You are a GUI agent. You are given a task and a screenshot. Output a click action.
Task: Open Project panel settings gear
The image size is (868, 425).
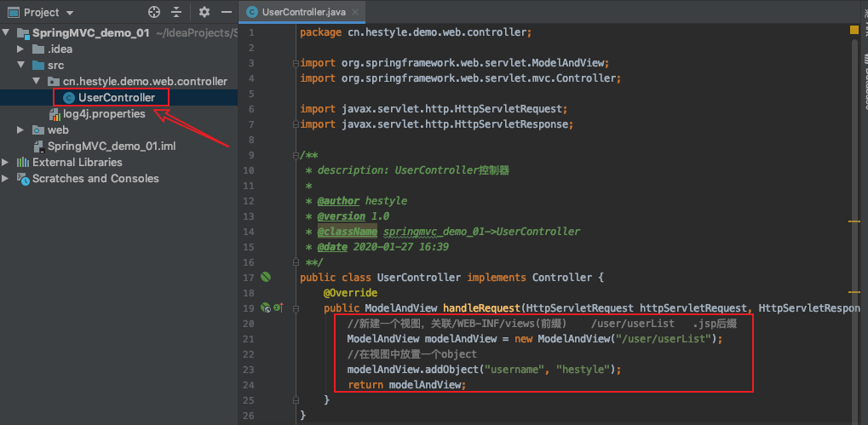pos(204,12)
